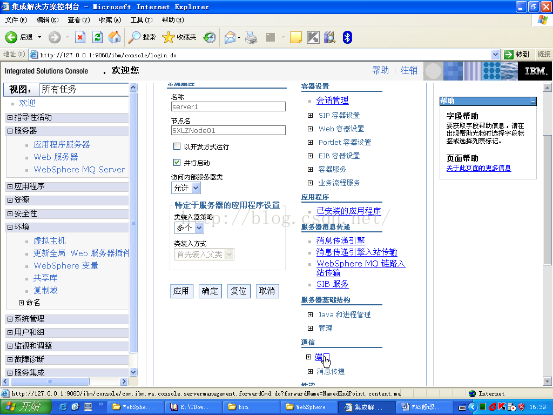The height and width of the screenshot is (415, 553).
Task: Open the 允许 internal server access dropdown
Action: pyautogui.click(x=186, y=188)
